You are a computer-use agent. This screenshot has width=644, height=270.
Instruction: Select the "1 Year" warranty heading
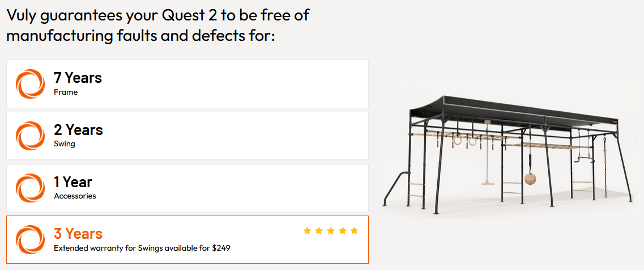(x=73, y=182)
